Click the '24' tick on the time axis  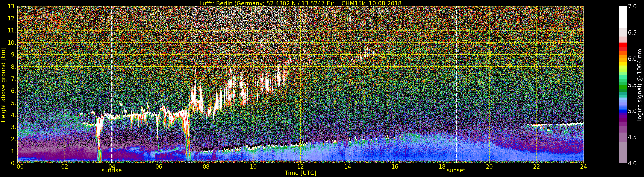pos(583,166)
